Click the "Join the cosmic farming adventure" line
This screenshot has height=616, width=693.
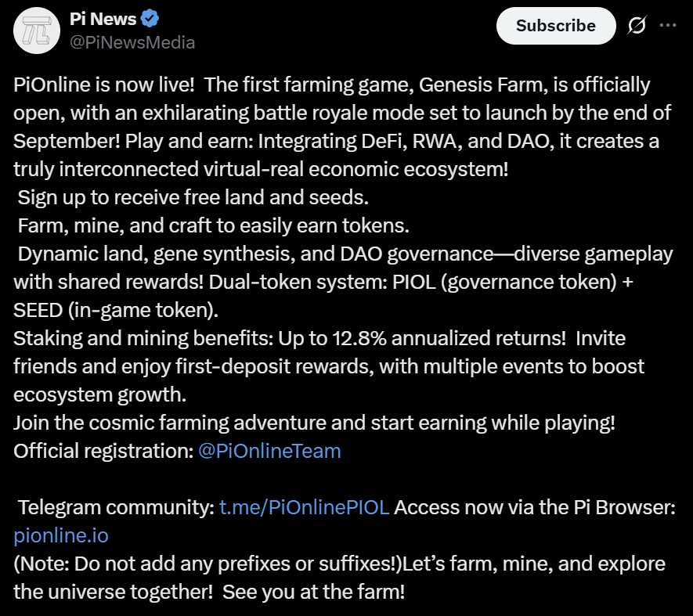(x=313, y=423)
